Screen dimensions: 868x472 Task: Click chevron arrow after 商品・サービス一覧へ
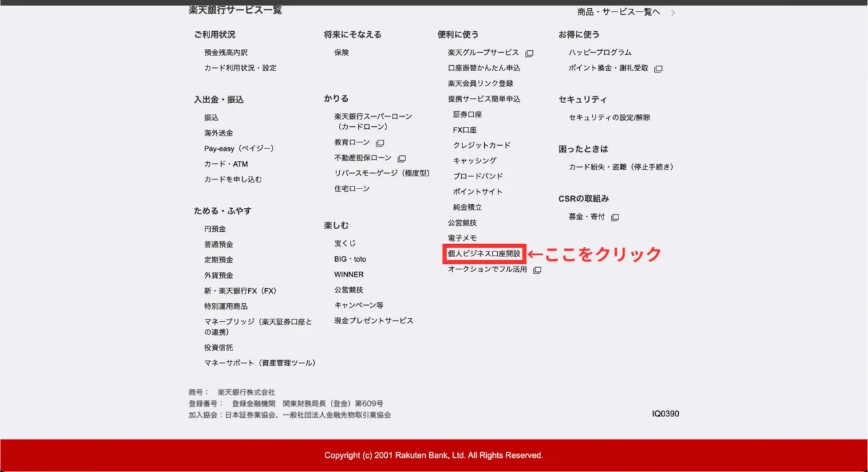click(673, 12)
